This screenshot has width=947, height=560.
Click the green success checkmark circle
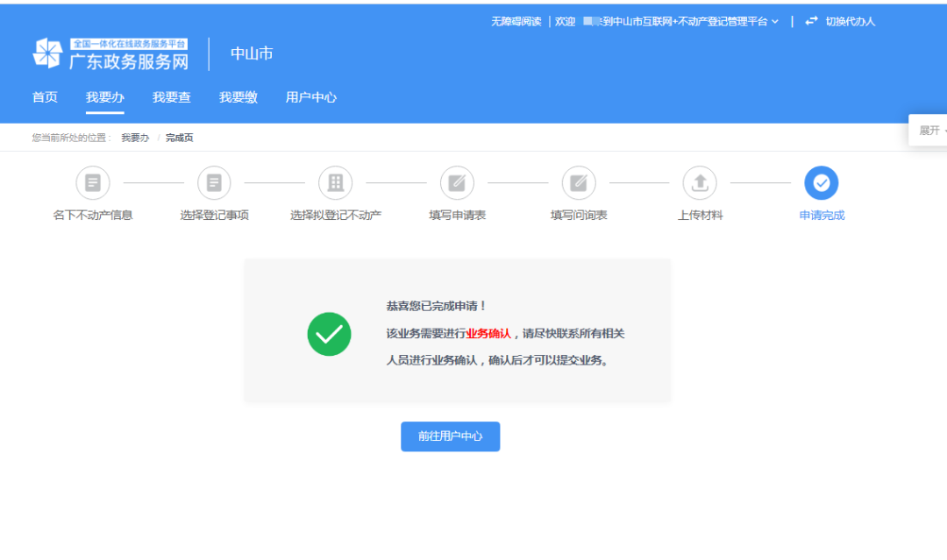pyautogui.click(x=329, y=333)
